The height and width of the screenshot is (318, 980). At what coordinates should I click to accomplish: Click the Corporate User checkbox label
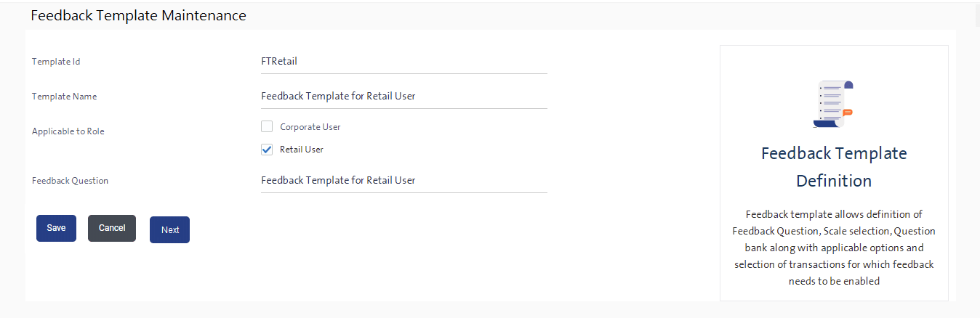[x=310, y=127]
